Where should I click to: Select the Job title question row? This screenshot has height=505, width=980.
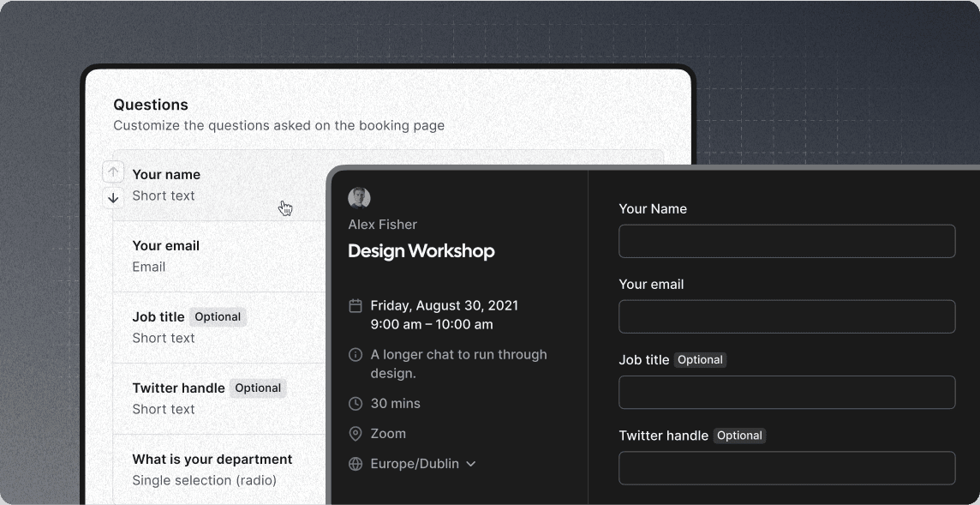pyautogui.click(x=220, y=328)
